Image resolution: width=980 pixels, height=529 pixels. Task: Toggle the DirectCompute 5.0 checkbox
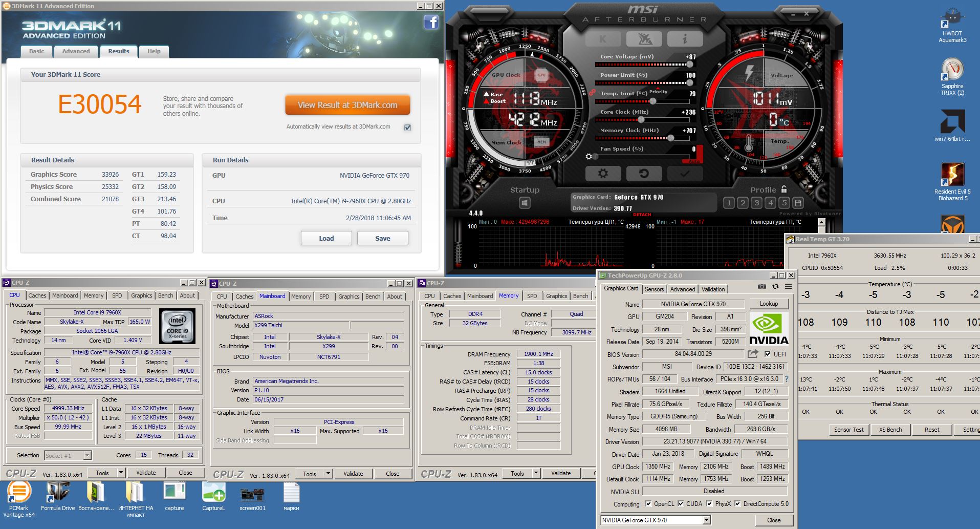pyautogui.click(x=737, y=503)
